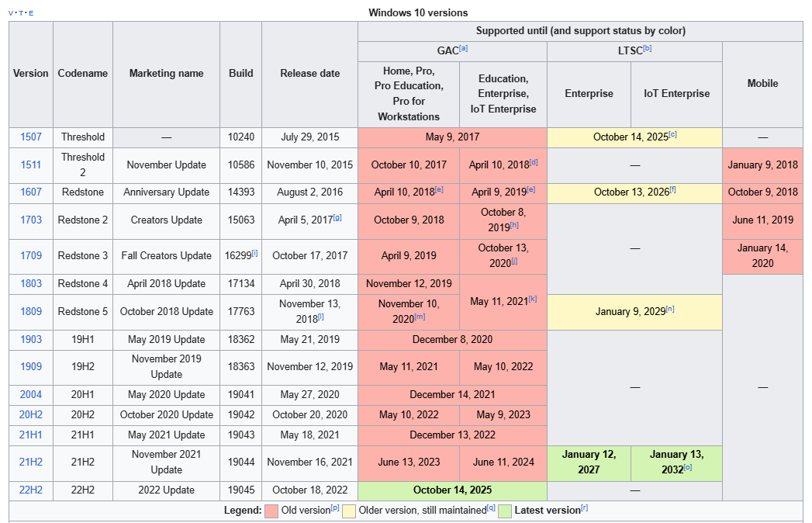
Task: Open the version 2004 link
Action: 30,394
